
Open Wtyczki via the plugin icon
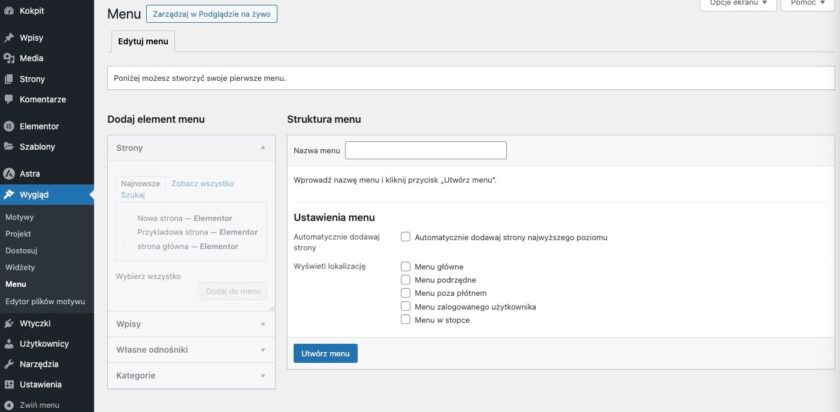point(9,323)
